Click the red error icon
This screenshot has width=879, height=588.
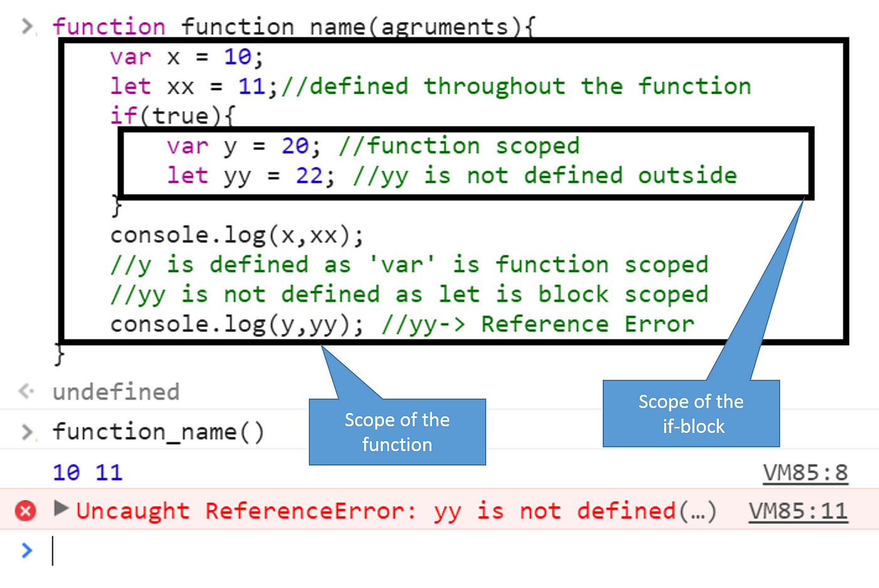tap(26, 510)
